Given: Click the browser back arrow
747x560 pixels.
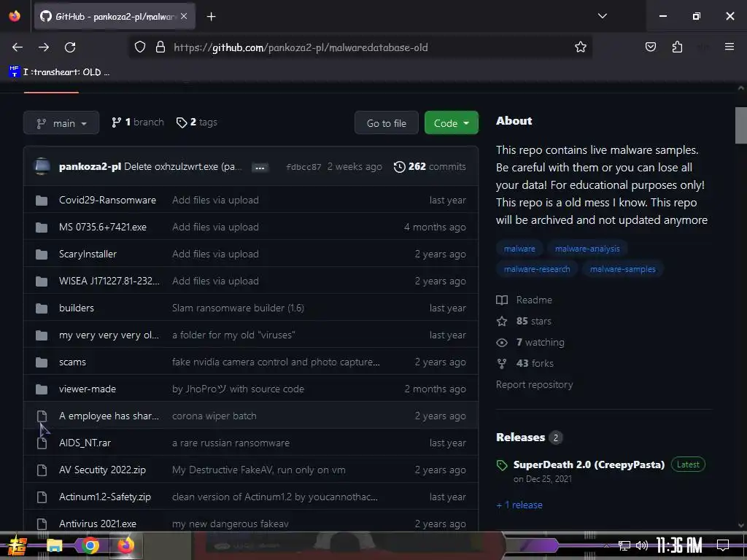Looking at the screenshot, I should pos(18,47).
